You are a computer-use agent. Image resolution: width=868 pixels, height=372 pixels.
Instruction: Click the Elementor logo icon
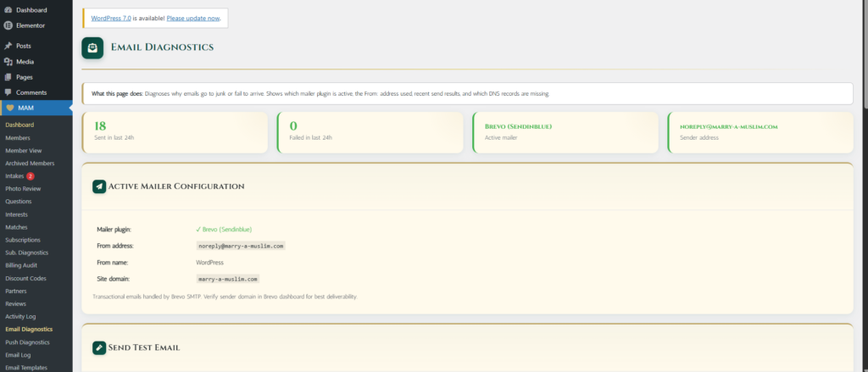[8, 25]
